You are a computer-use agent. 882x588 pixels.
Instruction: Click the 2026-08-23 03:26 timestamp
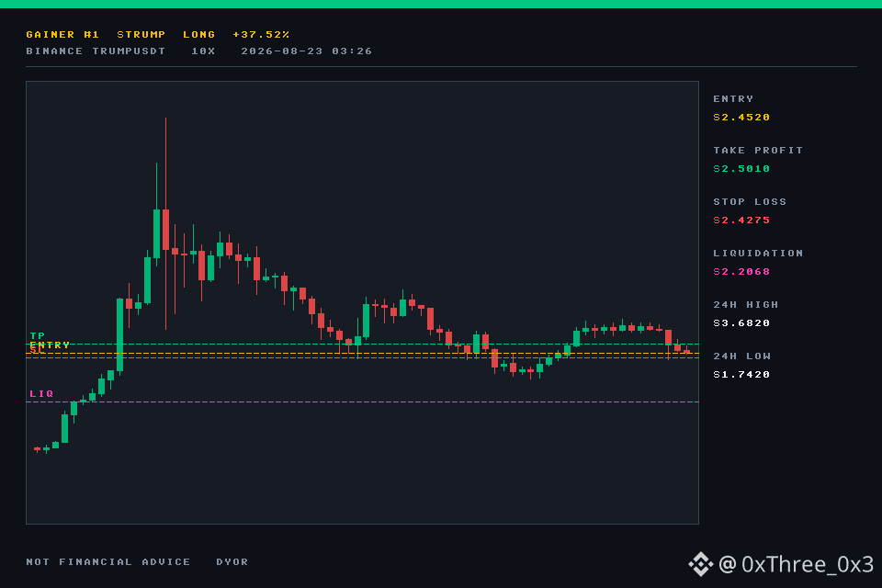[307, 51]
